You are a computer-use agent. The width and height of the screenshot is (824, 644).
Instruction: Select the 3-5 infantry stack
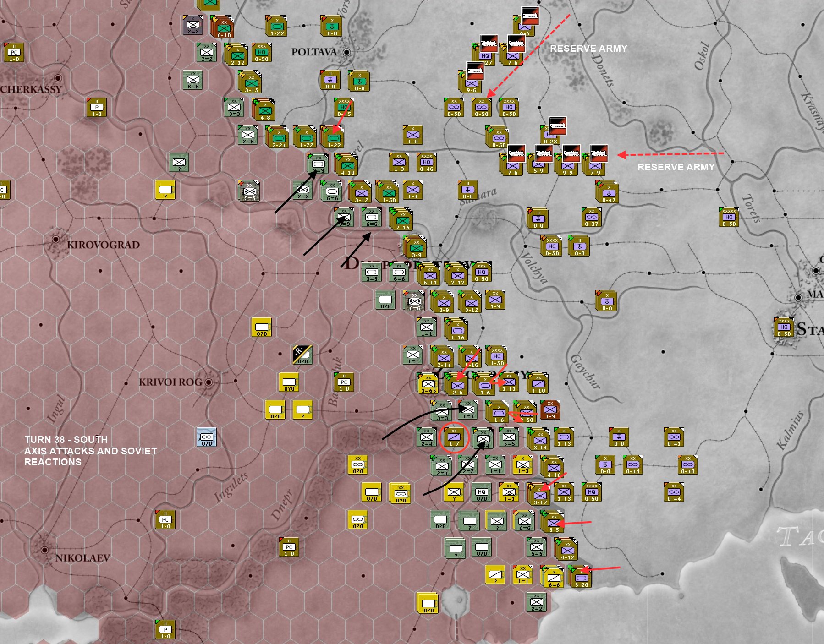click(x=553, y=522)
